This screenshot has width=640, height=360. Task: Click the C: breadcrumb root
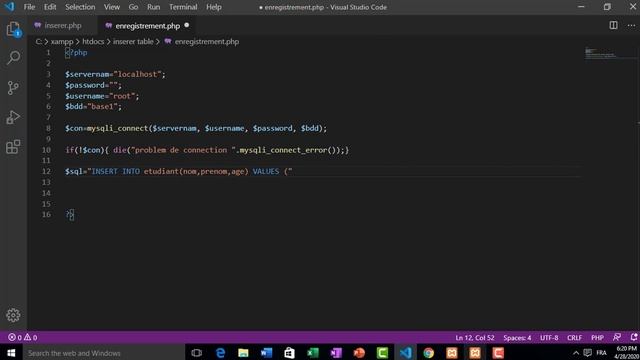tap(38, 42)
